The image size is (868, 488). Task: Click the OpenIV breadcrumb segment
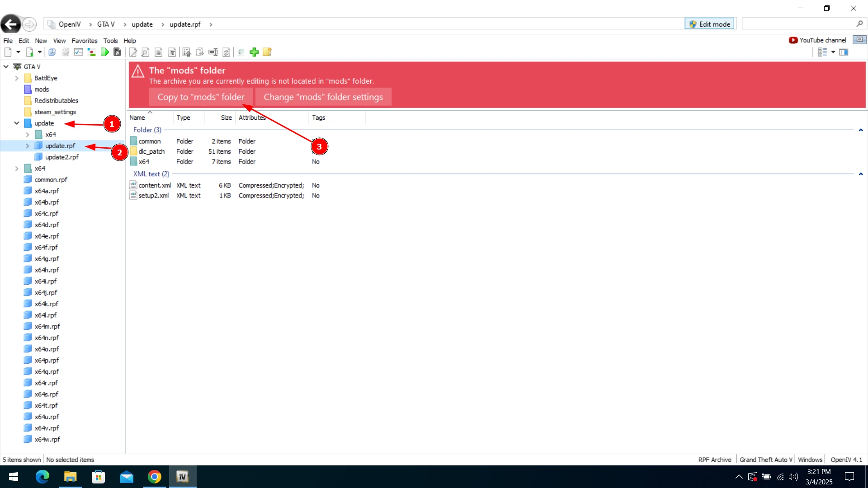tap(70, 24)
